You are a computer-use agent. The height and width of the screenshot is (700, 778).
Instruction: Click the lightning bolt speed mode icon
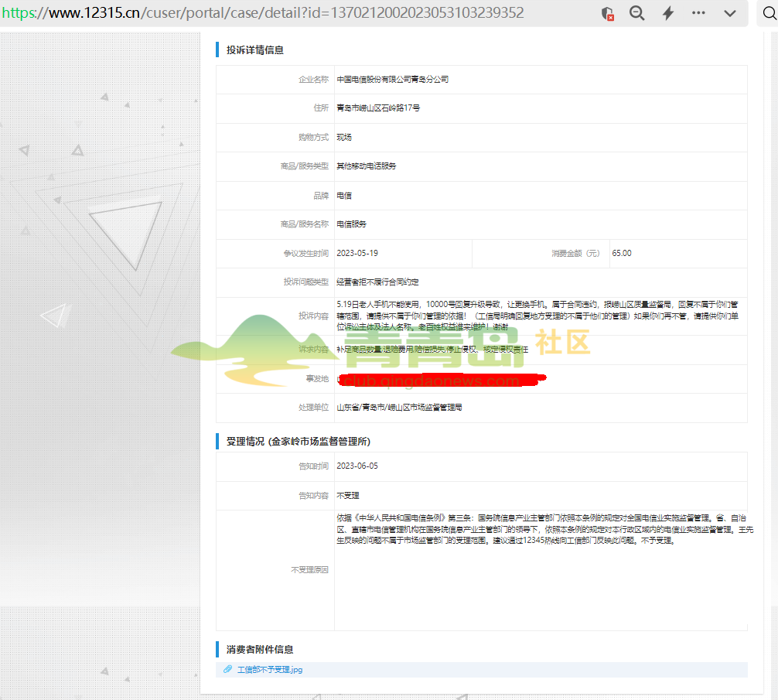click(x=668, y=13)
